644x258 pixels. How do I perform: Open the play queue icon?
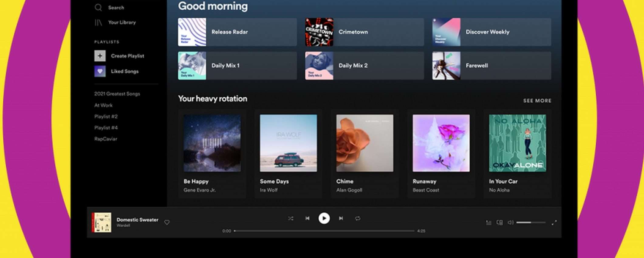point(489,223)
